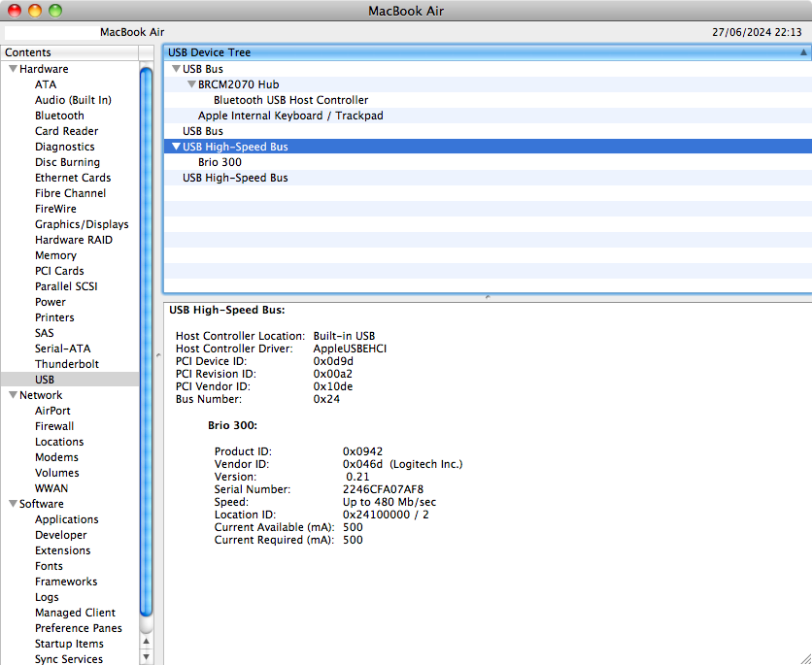Collapse the Hardware section triangle
Viewport: 812px width, 665px height.
(x=14, y=69)
